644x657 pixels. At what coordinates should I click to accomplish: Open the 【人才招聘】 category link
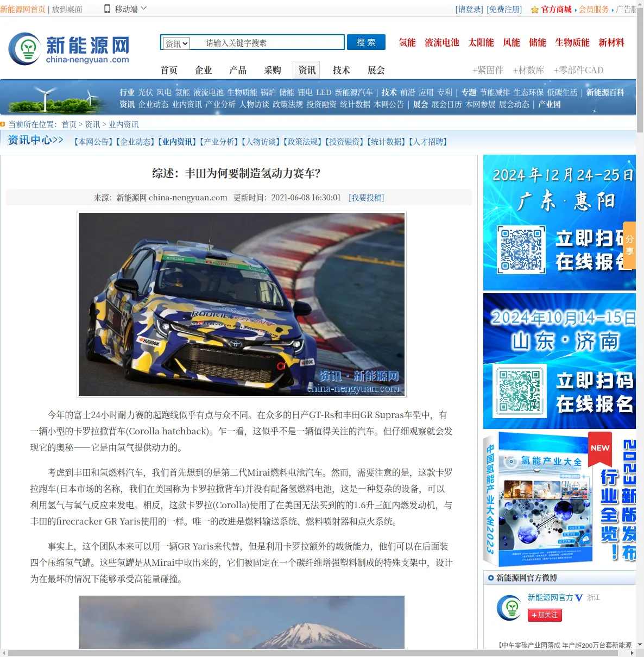pos(428,142)
